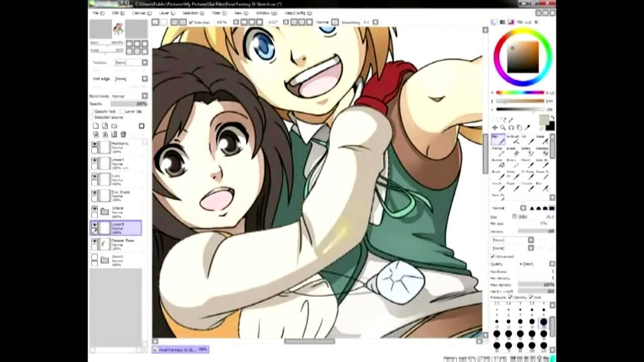Pick the rotate view tool

click(x=511, y=128)
